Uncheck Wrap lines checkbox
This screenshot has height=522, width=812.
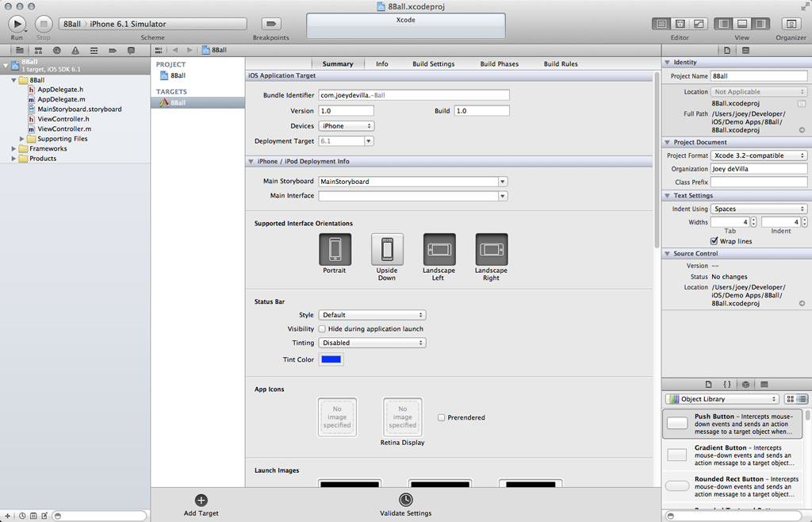pyautogui.click(x=714, y=241)
